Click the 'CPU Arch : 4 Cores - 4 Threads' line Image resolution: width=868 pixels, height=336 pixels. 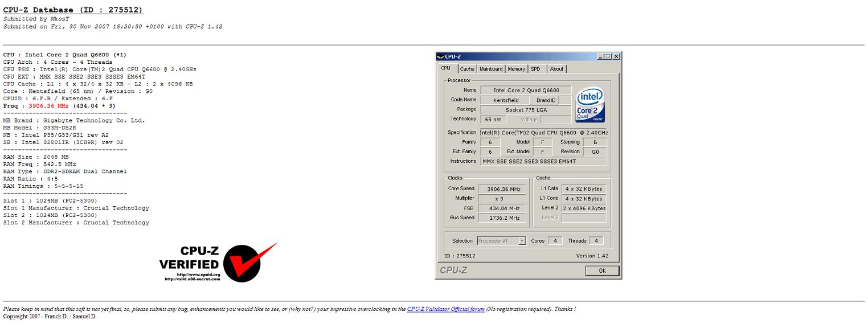tap(58, 62)
